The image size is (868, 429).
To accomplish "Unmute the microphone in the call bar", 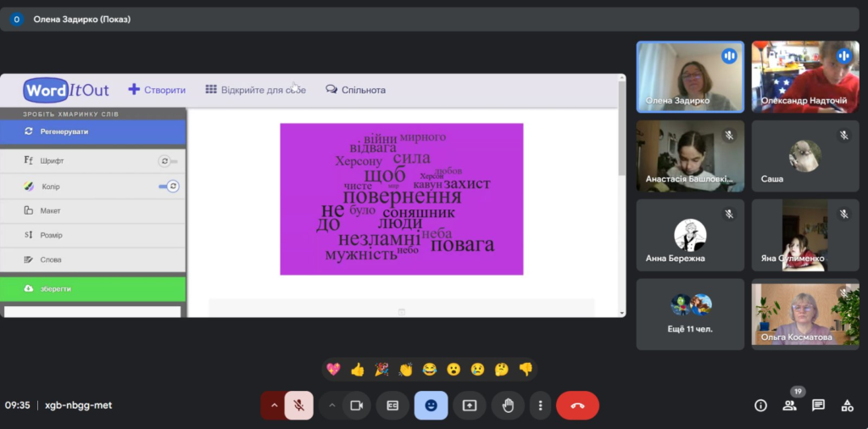I will pos(298,405).
